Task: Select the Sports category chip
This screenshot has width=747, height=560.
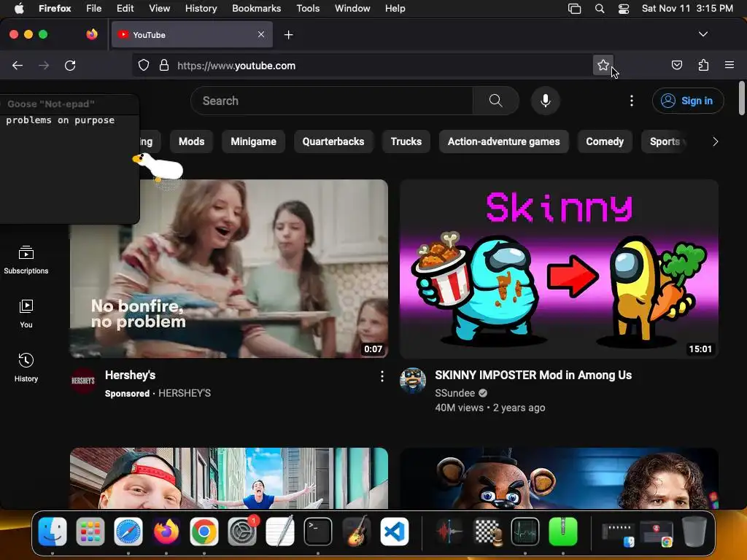Action: point(665,141)
